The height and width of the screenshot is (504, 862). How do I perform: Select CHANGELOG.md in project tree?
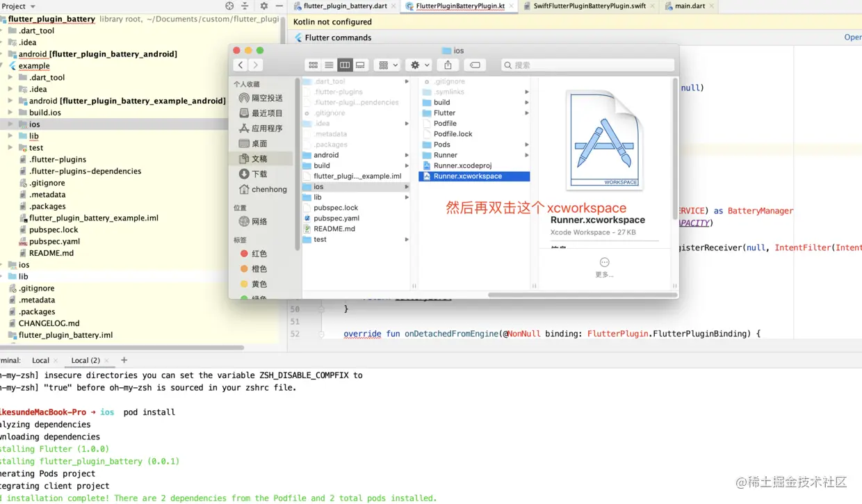pyautogui.click(x=49, y=323)
